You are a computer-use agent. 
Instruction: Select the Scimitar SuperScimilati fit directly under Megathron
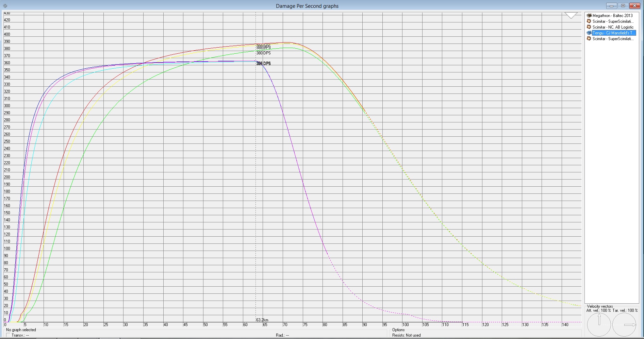pyautogui.click(x=613, y=21)
